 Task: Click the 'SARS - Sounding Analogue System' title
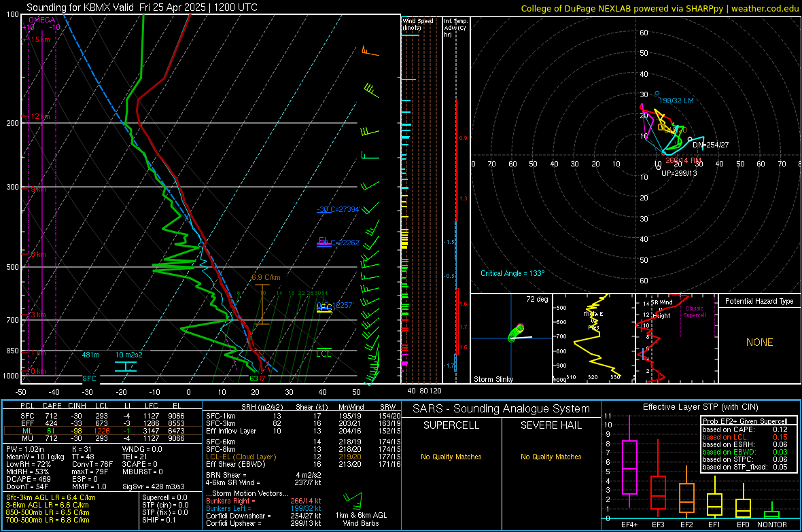[x=501, y=409]
